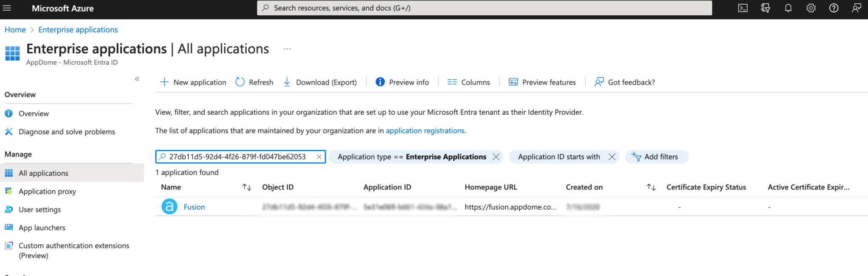The height and width of the screenshot is (276, 868).
Task: Click the New application button
Action: 193,82
